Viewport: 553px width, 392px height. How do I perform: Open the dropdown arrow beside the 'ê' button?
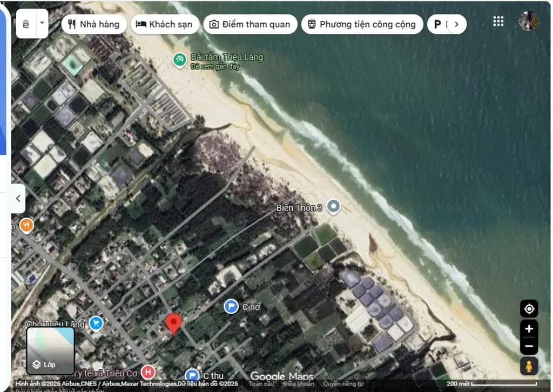42,23
